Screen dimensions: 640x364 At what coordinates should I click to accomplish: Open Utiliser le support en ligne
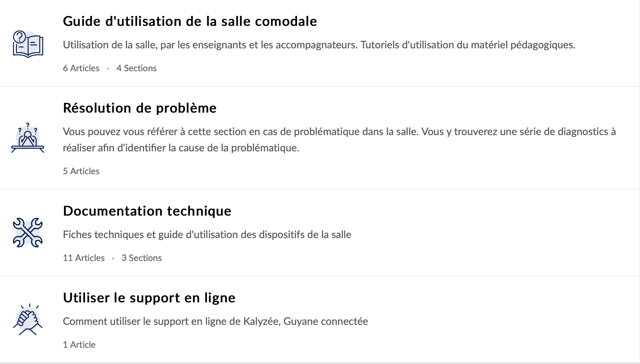coord(149,298)
